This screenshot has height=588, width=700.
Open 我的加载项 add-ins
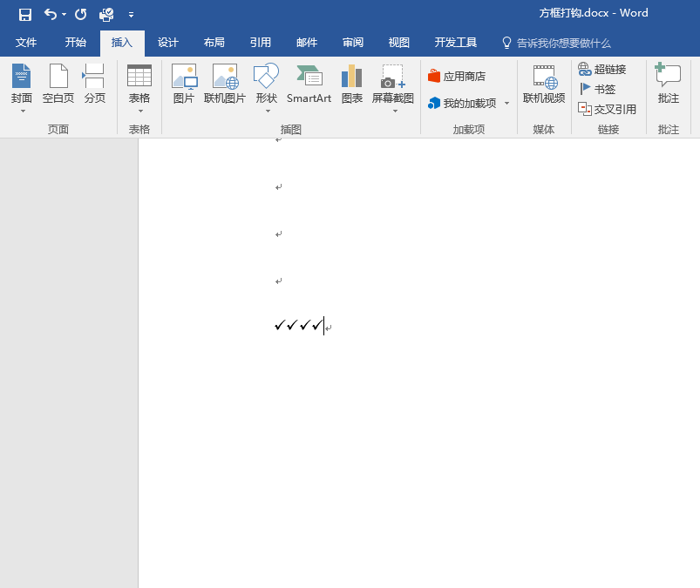coord(462,104)
